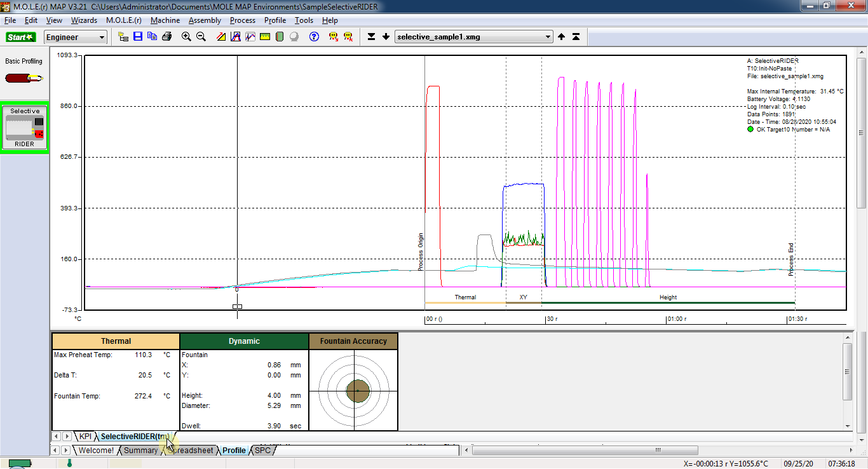868x469 pixels.
Task: Click the yellow slope tool icon
Action: 220,37
